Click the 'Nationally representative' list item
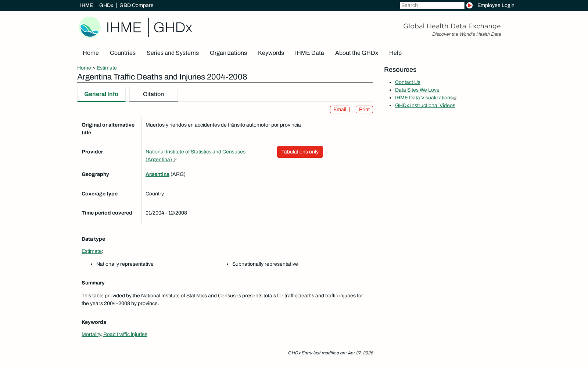This screenshot has width=588, height=368. [x=125, y=264]
